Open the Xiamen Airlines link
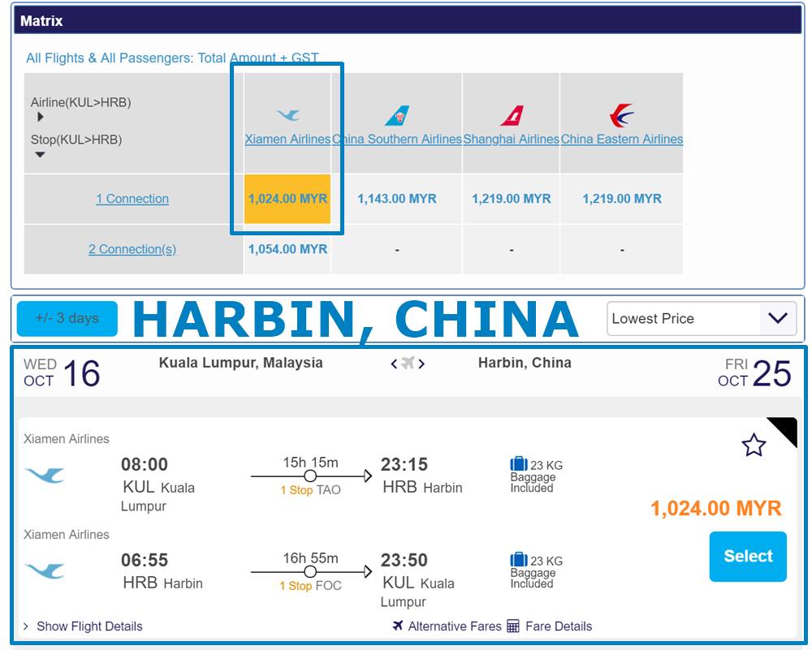The width and height of the screenshot is (812, 650). coord(287,140)
